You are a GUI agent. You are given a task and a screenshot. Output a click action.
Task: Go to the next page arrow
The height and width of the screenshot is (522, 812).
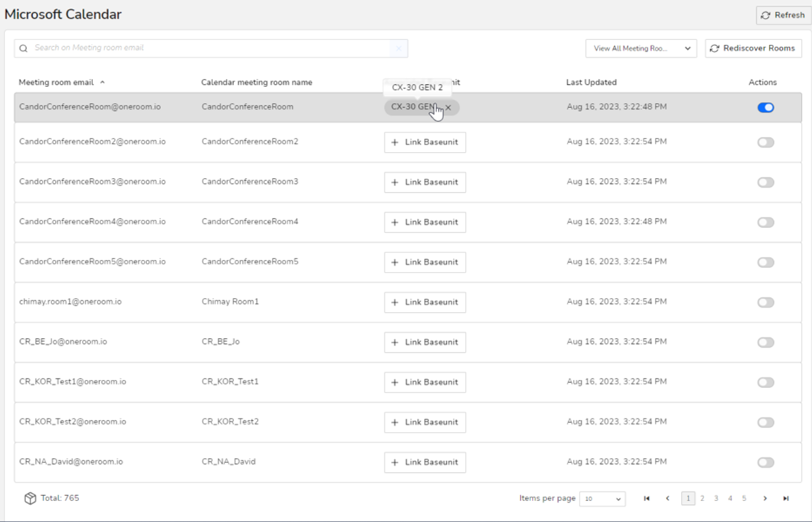tap(764, 499)
